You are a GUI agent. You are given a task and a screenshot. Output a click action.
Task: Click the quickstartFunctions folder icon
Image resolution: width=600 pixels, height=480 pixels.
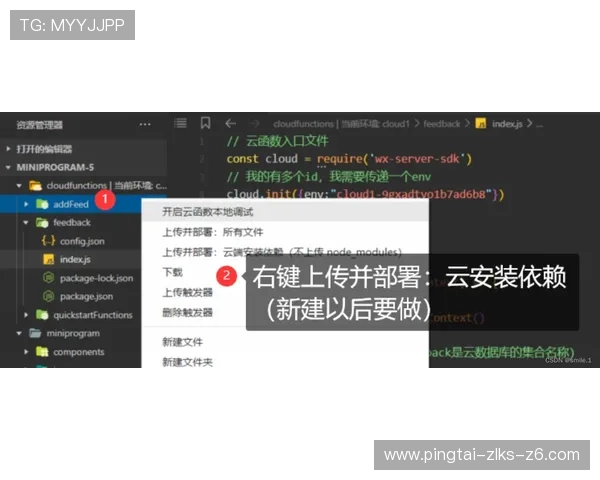pyautogui.click(x=42, y=315)
